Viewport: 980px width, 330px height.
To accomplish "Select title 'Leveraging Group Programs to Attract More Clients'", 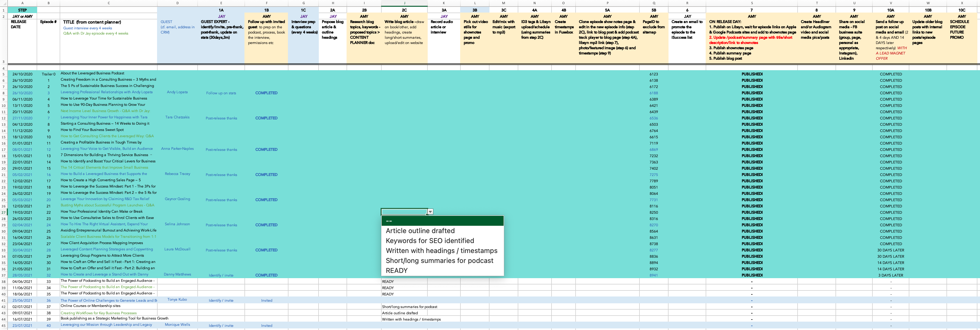I will (x=102, y=256).
